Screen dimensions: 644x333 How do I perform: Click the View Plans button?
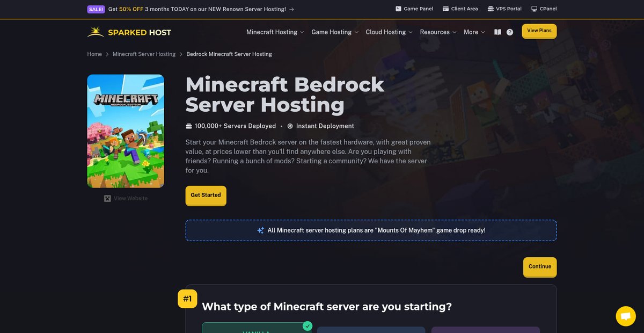[539, 31]
